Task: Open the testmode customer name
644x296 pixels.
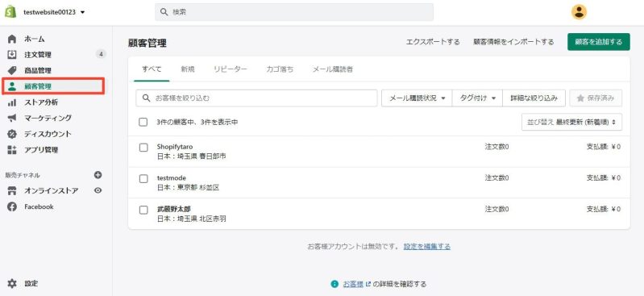Action: 171,178
